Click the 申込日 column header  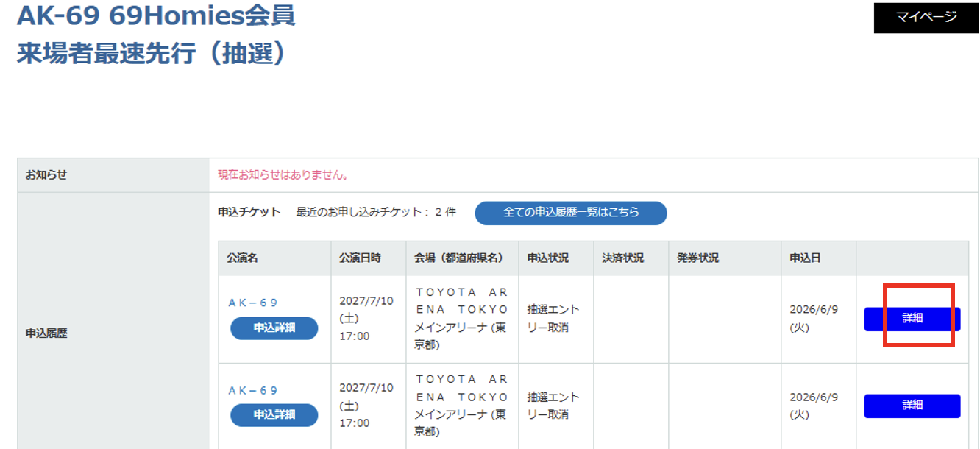[805, 258]
